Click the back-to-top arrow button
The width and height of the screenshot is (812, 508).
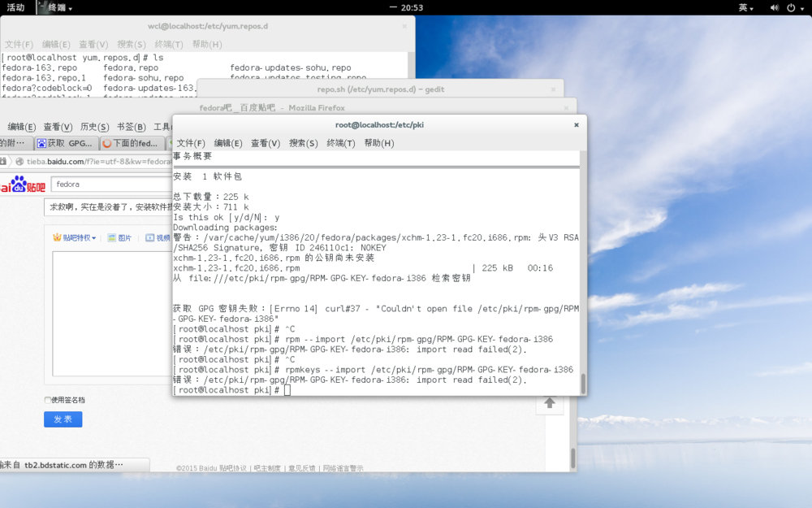[x=550, y=403]
